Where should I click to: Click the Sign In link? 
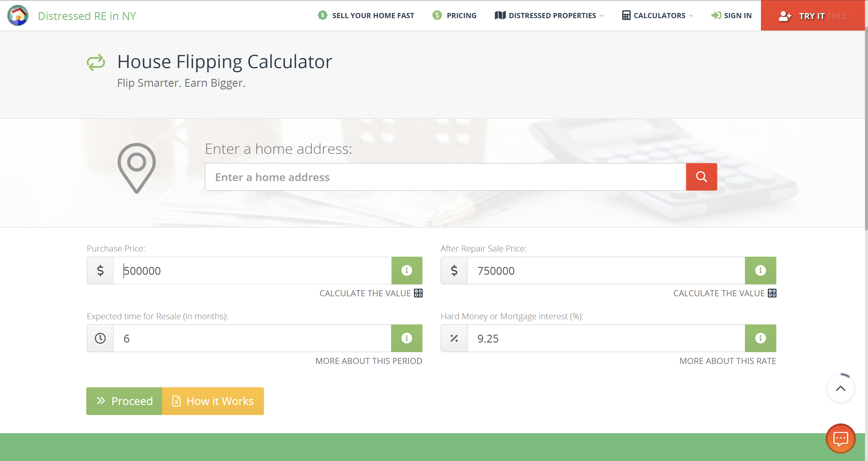pos(732,15)
